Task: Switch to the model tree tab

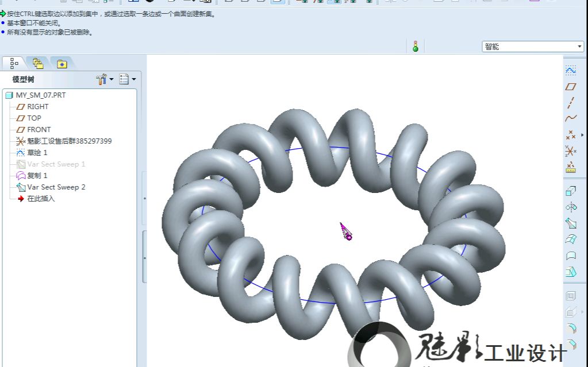Action: point(14,64)
